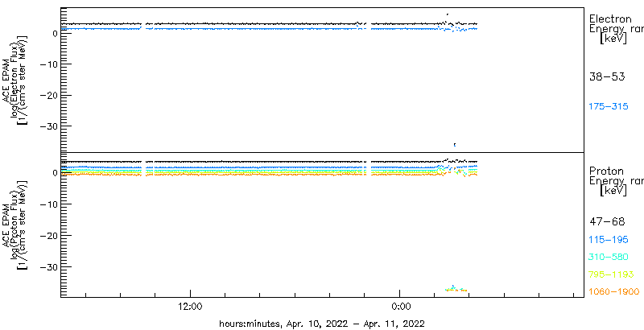644x330 pixels.
Task: Click the electron spike point above the black trace
Action: pos(448,14)
